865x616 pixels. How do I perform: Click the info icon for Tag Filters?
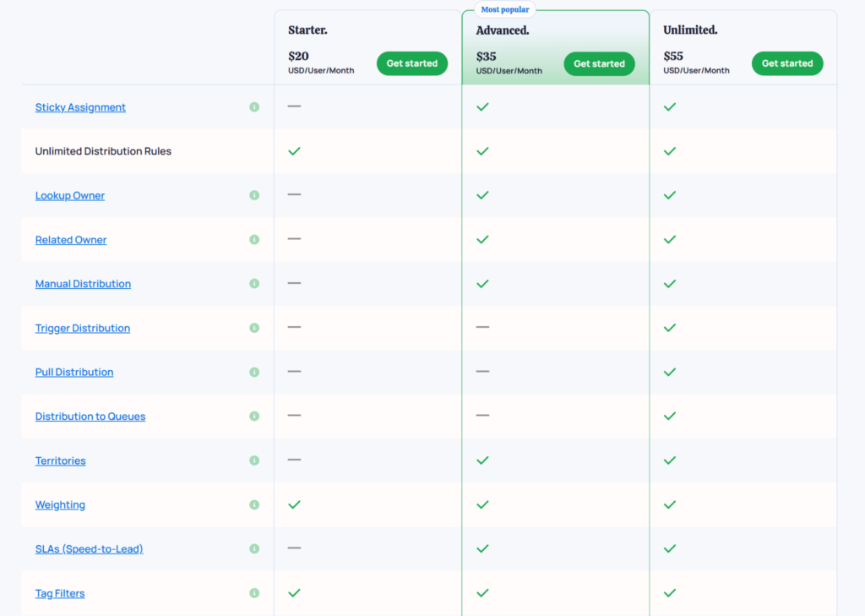254,593
